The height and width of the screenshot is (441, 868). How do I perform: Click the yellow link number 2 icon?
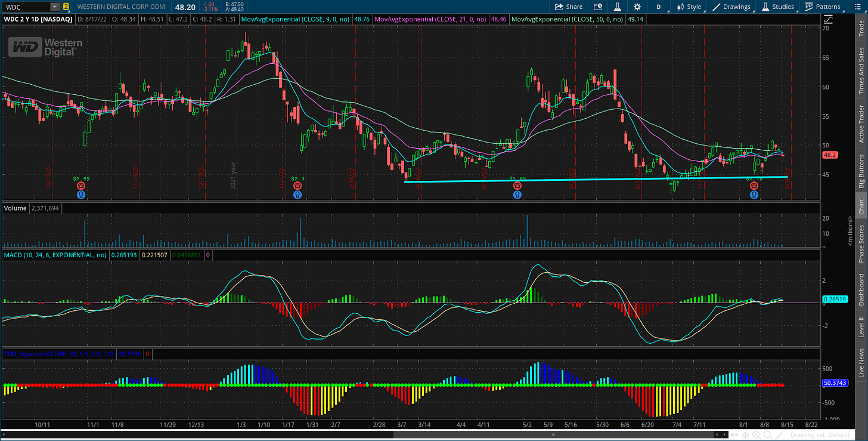click(x=66, y=7)
